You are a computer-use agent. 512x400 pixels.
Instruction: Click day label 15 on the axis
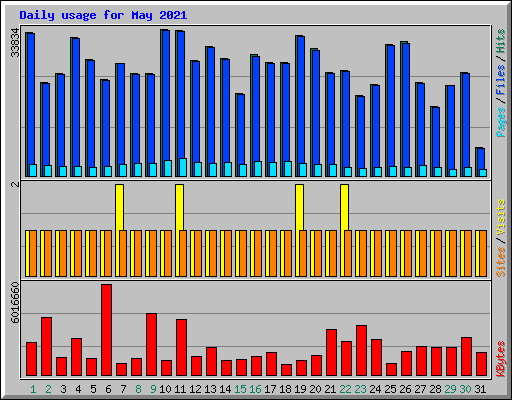coord(240,389)
